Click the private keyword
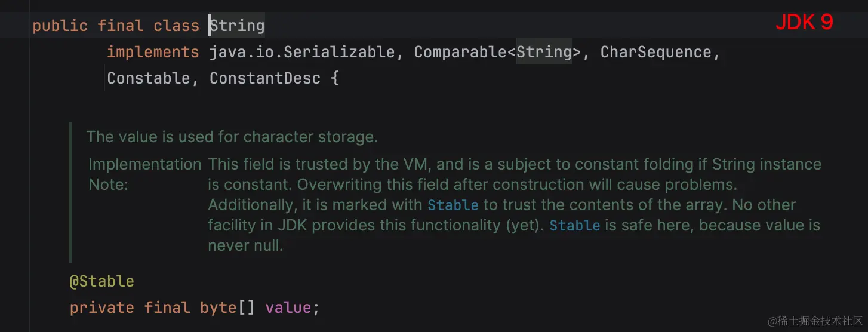Image resolution: width=868 pixels, height=332 pixels. click(x=102, y=308)
